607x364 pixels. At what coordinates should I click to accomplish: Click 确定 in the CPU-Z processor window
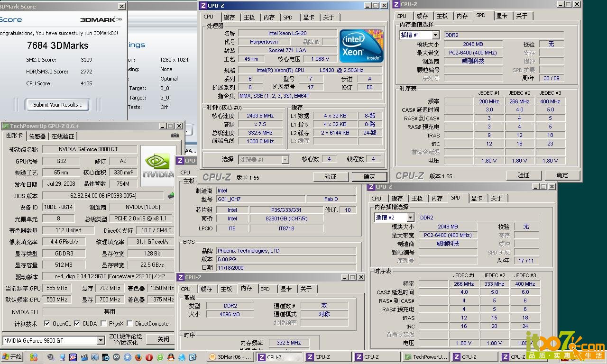click(x=369, y=177)
